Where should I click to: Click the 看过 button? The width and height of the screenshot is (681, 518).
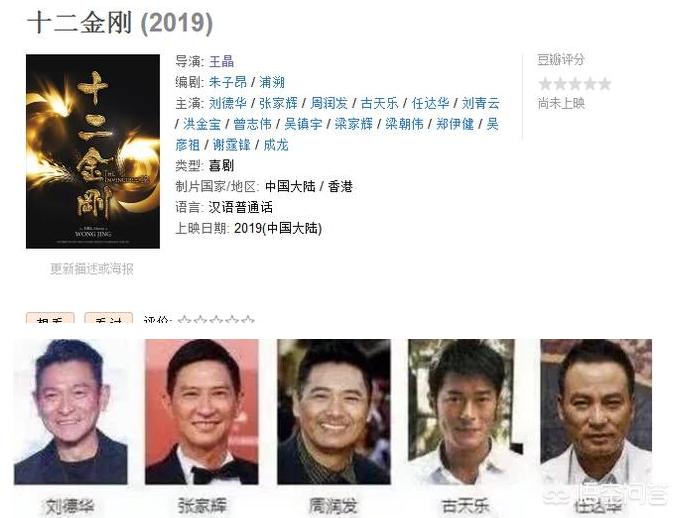tap(109, 318)
